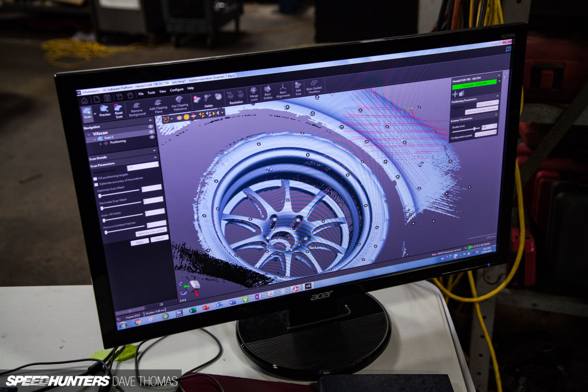The width and height of the screenshot is (588, 392).
Task: Click the Apply button
Action: (140, 242)
